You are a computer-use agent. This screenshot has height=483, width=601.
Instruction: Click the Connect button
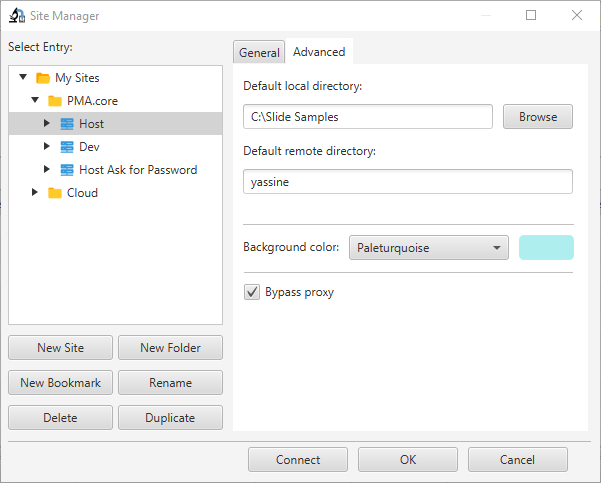point(298,460)
